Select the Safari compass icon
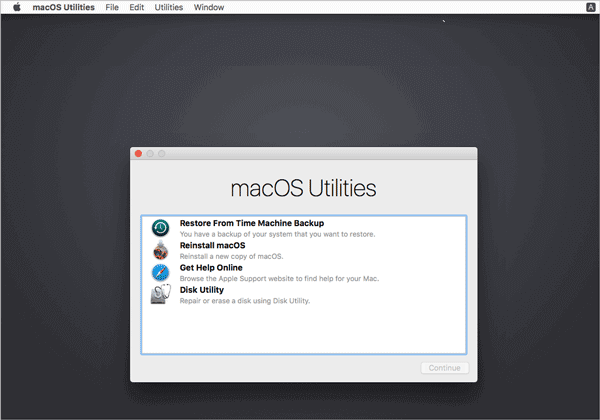 160,272
